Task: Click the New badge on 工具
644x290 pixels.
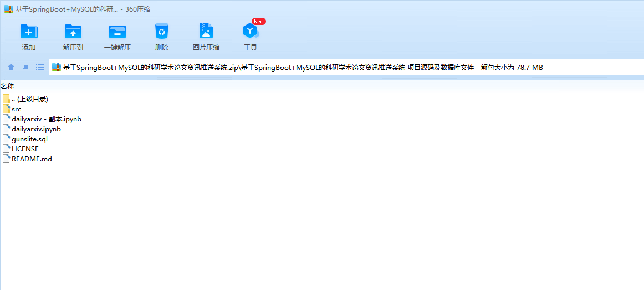Action: [259, 21]
